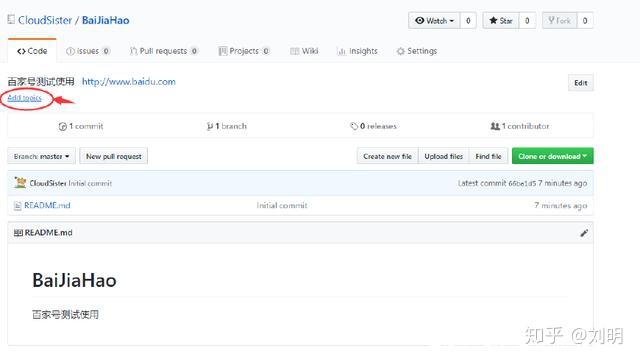Screen dimensions: 640x362
Task: Open the BaiJiaHao repository link
Action: [x=105, y=20]
